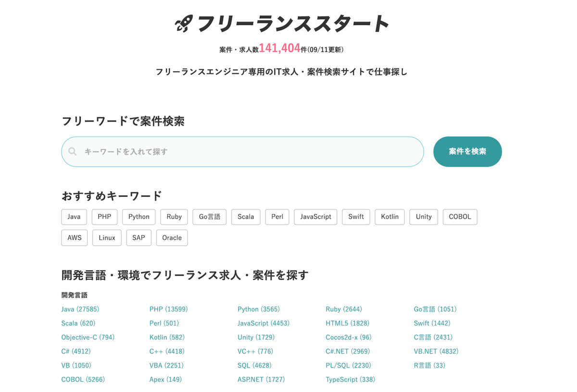Open the VC++ (776) link
The image size is (577, 392).
[255, 351]
